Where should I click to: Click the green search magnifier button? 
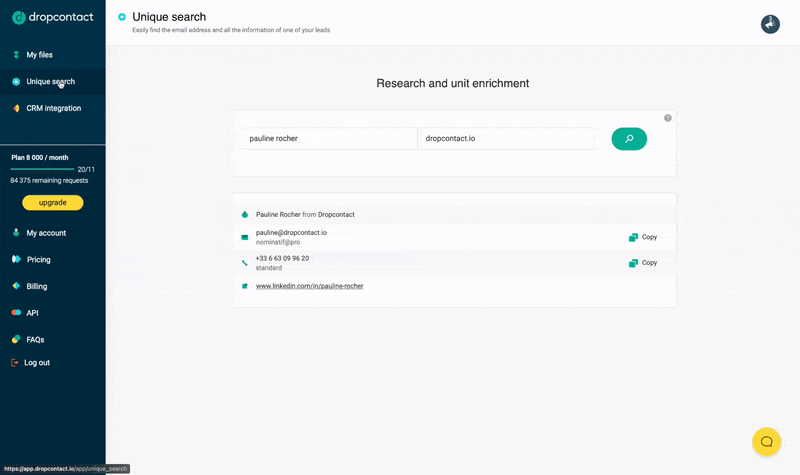pos(629,139)
